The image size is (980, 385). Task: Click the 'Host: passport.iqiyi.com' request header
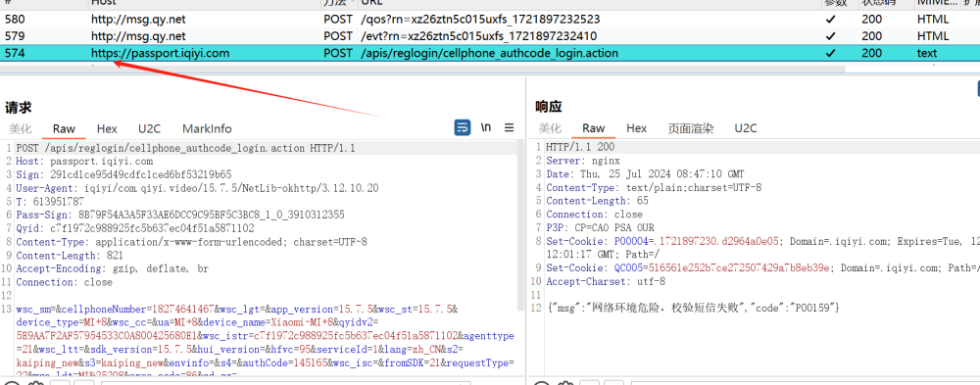pyautogui.click(x=84, y=162)
